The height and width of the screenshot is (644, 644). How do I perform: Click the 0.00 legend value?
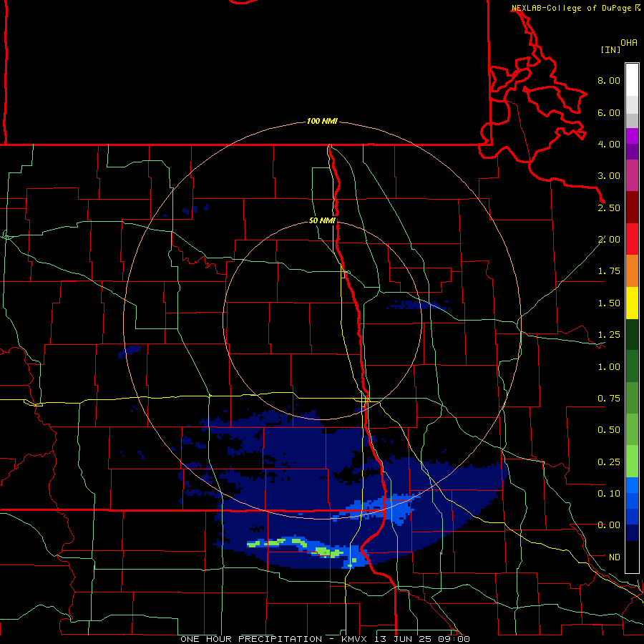(609, 525)
